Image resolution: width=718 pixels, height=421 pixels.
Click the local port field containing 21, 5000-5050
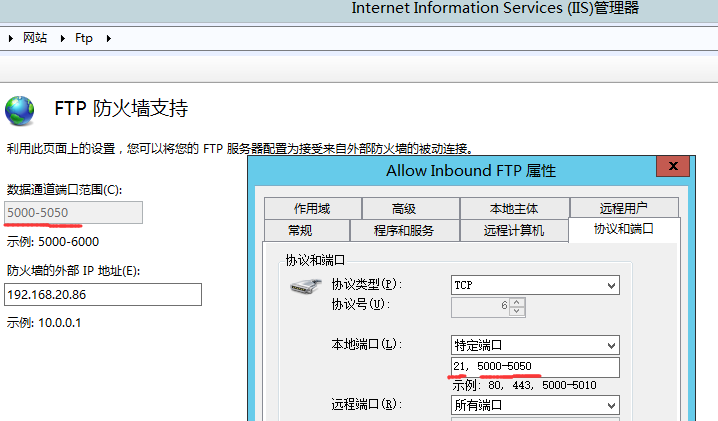pyautogui.click(x=535, y=367)
